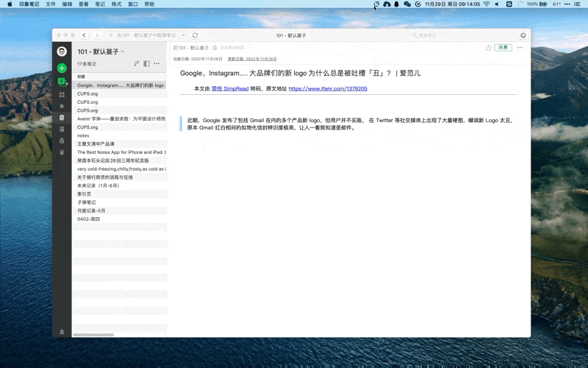Open the note more options ellipsis

point(520,48)
